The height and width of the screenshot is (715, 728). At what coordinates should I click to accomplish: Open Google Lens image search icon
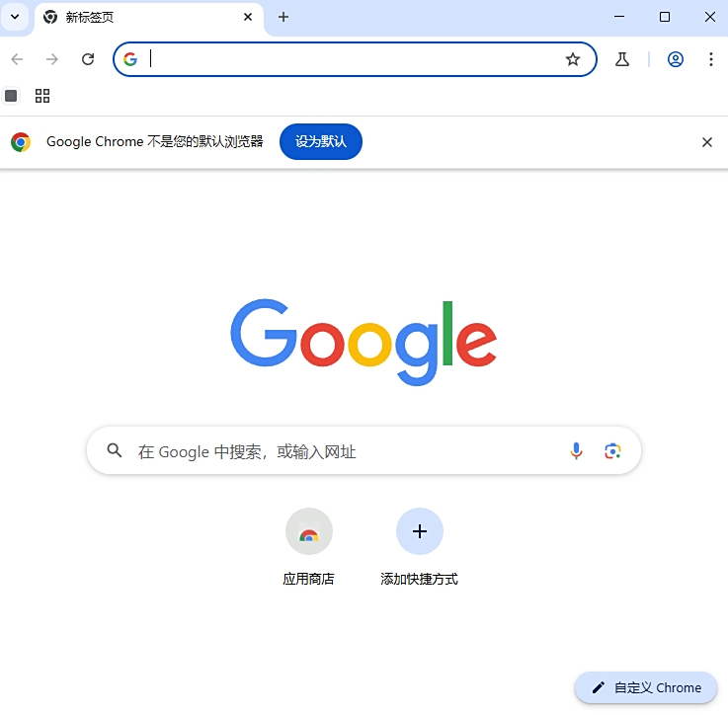(x=612, y=450)
